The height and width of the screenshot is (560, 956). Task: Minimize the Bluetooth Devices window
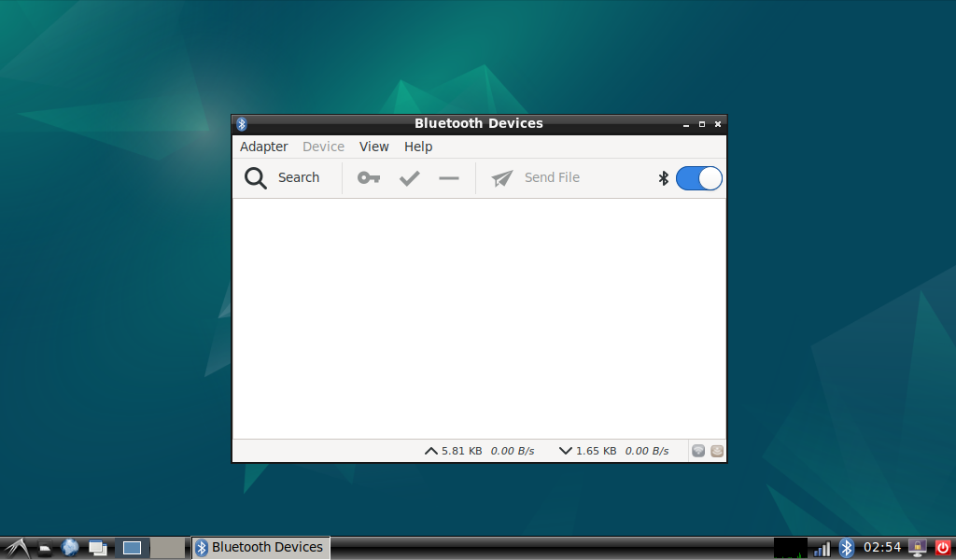click(x=686, y=124)
